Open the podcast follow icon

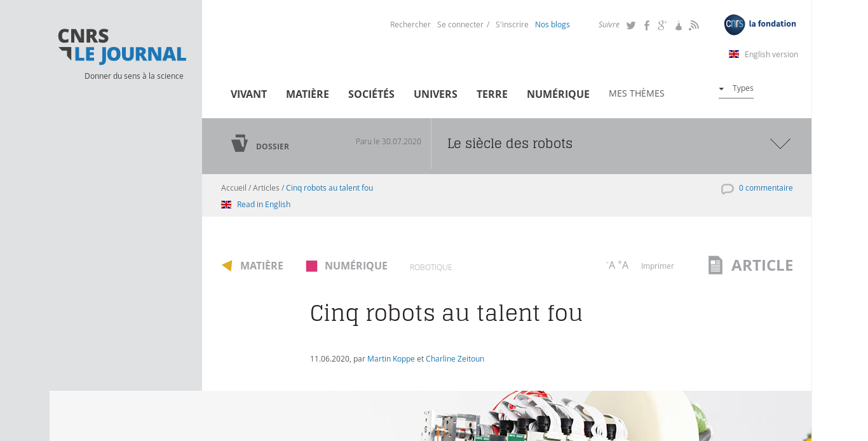click(x=679, y=25)
